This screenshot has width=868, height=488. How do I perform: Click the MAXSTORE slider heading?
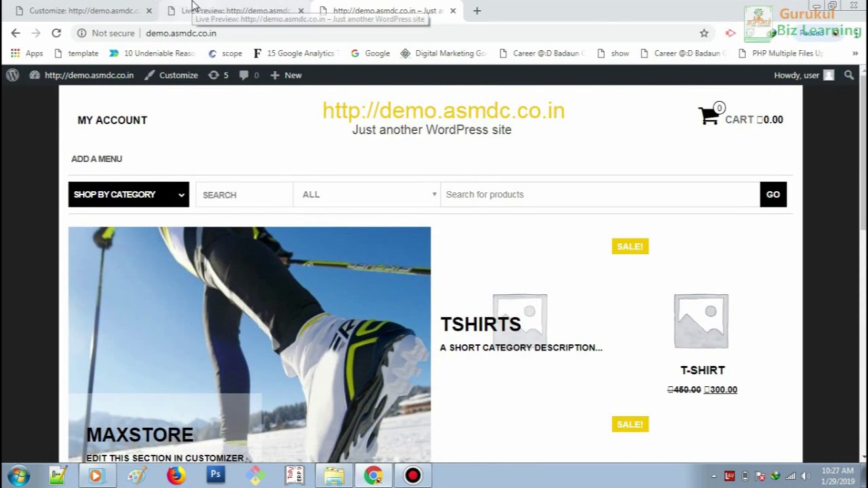click(x=140, y=434)
